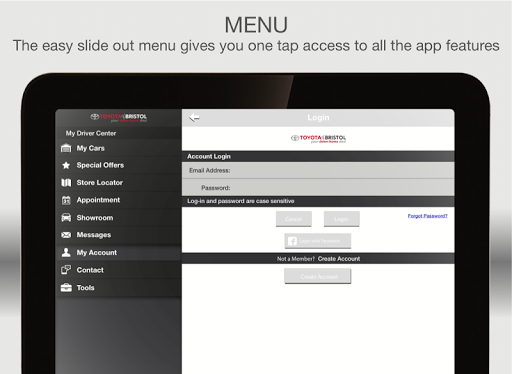Choose Appointment from the slide-out menu
Viewport: 512px width, 374px height.
(118, 200)
